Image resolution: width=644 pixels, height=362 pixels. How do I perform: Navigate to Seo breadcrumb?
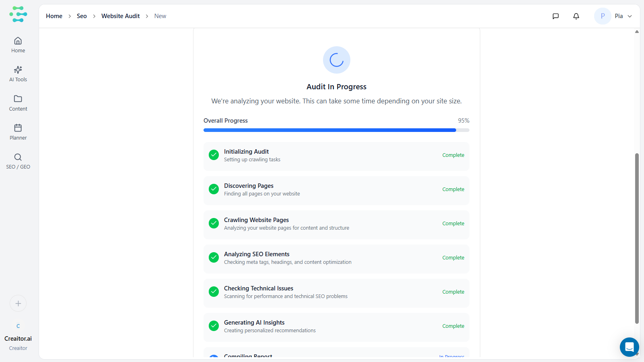[x=82, y=16]
